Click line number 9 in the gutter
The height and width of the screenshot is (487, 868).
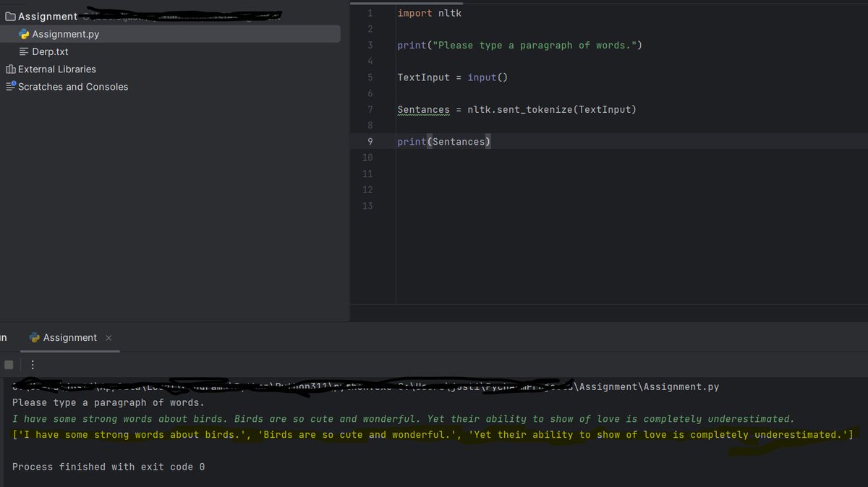coord(370,142)
